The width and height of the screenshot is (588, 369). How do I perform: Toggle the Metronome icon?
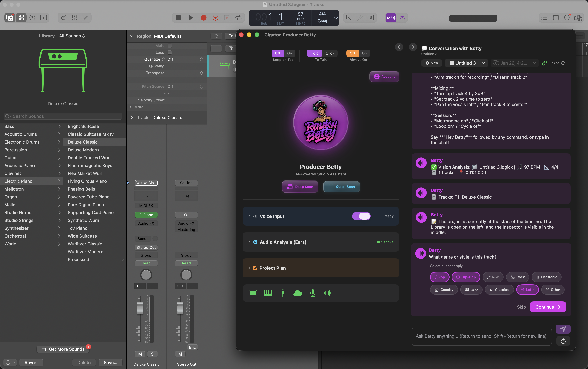tap(402, 18)
